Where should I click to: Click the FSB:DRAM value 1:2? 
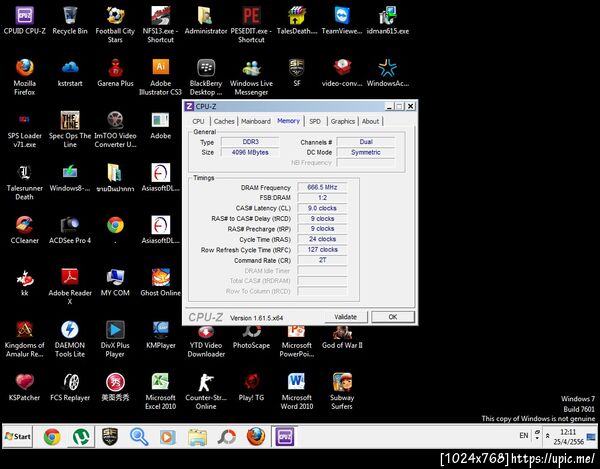point(322,198)
